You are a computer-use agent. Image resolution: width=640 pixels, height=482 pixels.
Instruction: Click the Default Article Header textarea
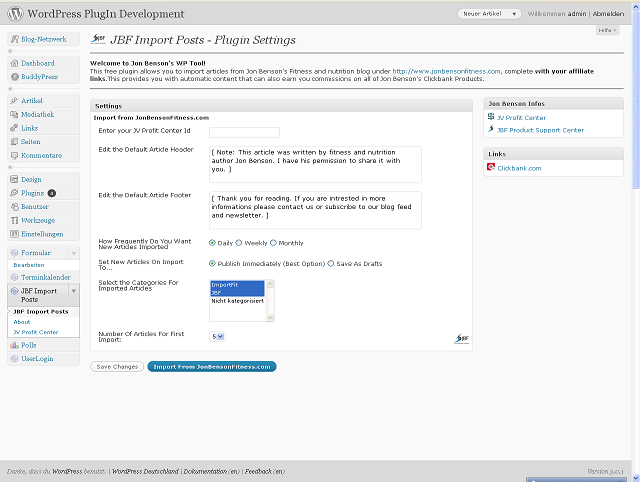(315, 164)
